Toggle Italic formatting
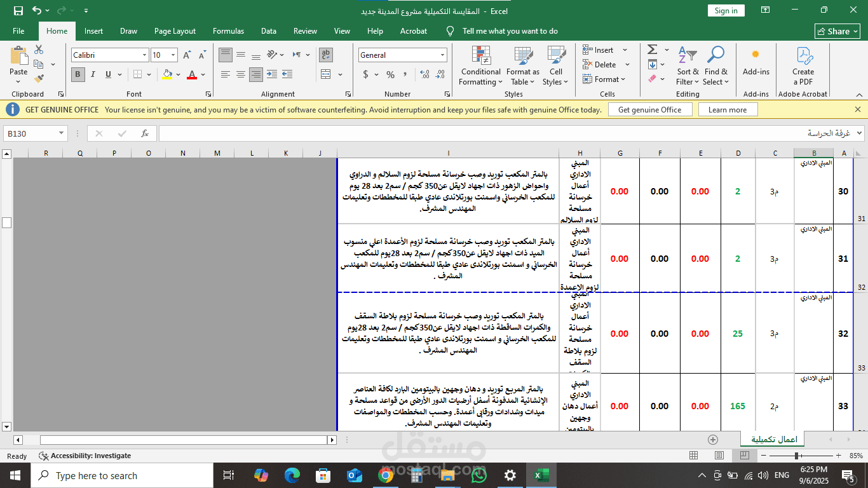868x488 pixels. pyautogui.click(x=93, y=75)
